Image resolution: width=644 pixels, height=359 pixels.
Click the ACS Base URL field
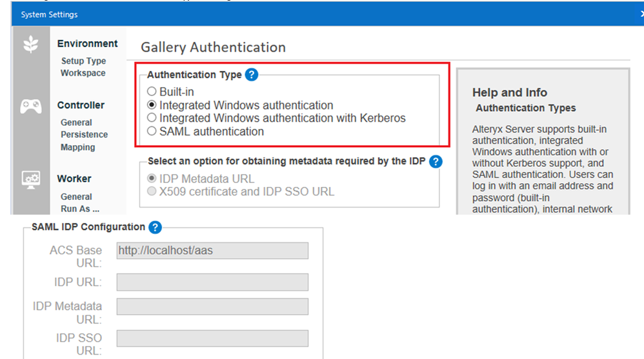click(x=212, y=251)
